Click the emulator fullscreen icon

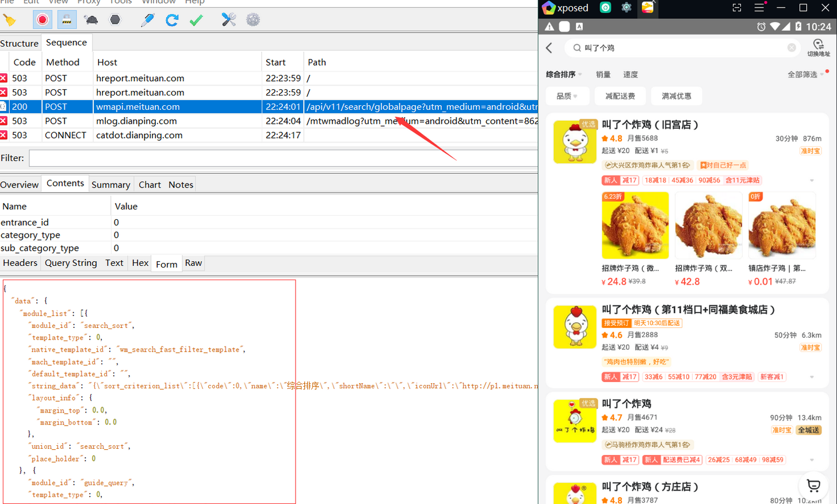(737, 7)
